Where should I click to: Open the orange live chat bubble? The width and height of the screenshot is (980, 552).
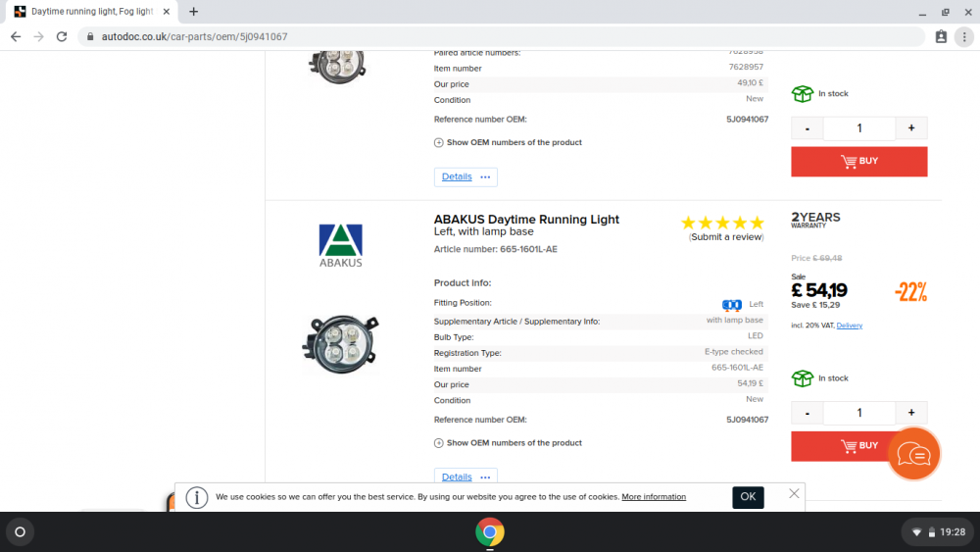pos(913,454)
